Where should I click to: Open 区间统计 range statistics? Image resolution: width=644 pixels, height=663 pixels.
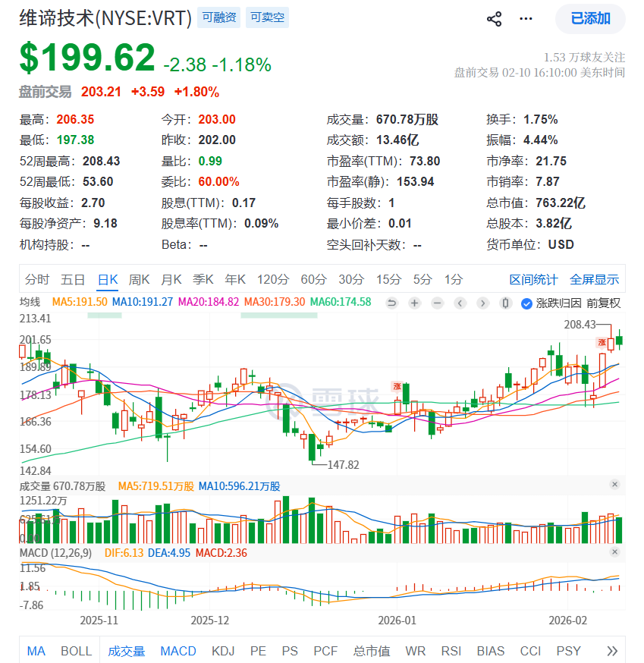pos(533,279)
